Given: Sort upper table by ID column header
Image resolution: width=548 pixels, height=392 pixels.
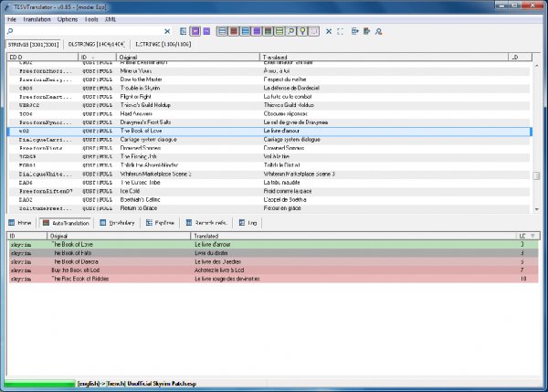Looking at the screenshot, I should (97, 57).
